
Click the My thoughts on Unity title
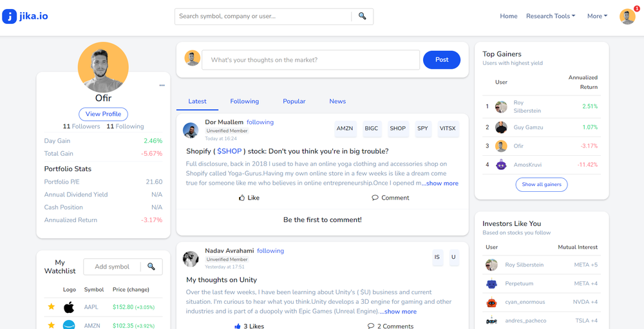[222, 280]
